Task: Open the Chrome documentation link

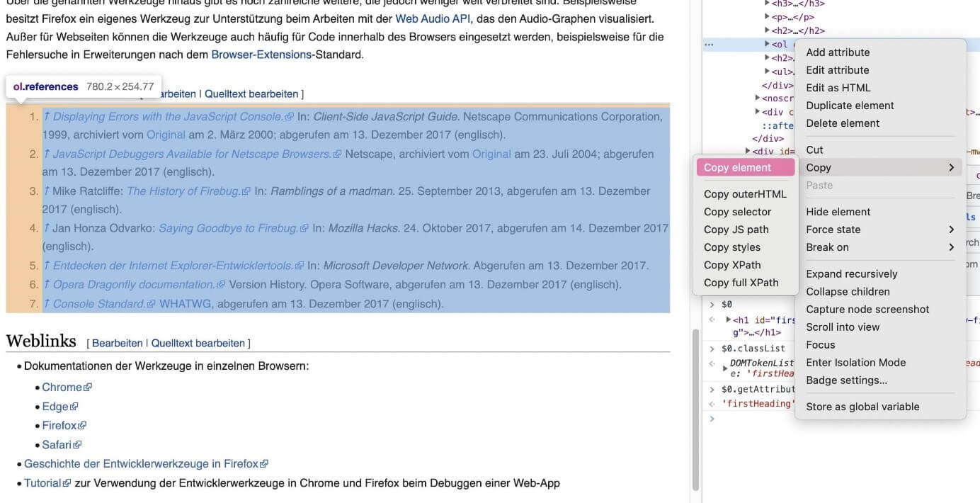Action: point(67,387)
